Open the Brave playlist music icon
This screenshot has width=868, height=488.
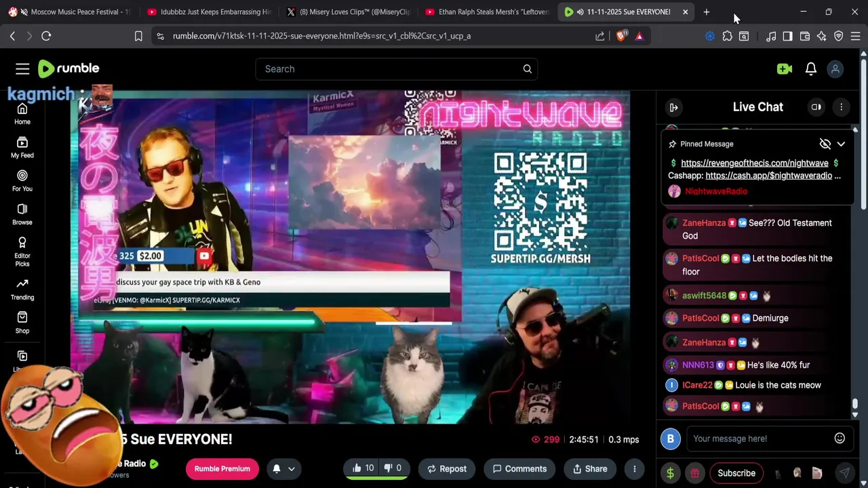click(771, 36)
